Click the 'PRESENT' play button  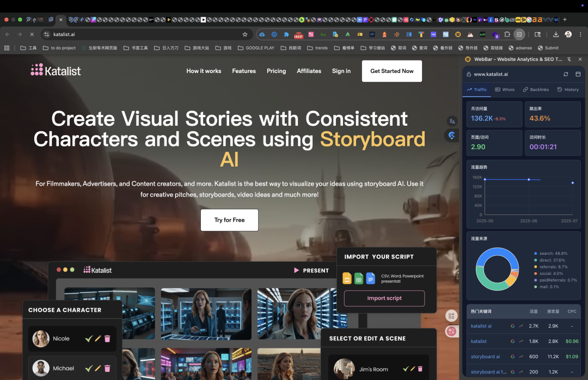point(311,271)
